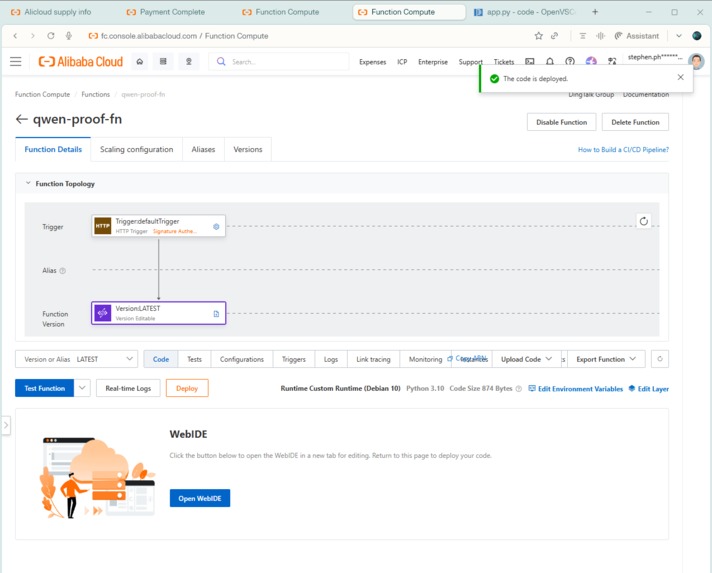Switch to the Versions tab
Image resolution: width=712 pixels, height=573 pixels.
(x=247, y=149)
